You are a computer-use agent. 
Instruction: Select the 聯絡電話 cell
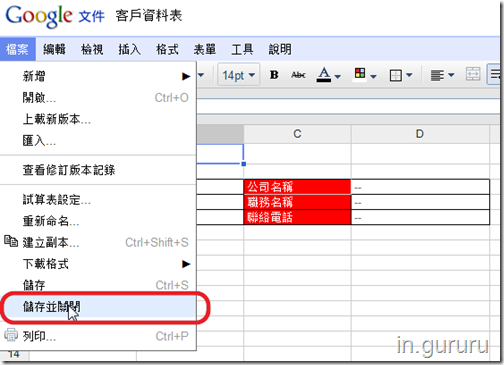click(x=297, y=217)
